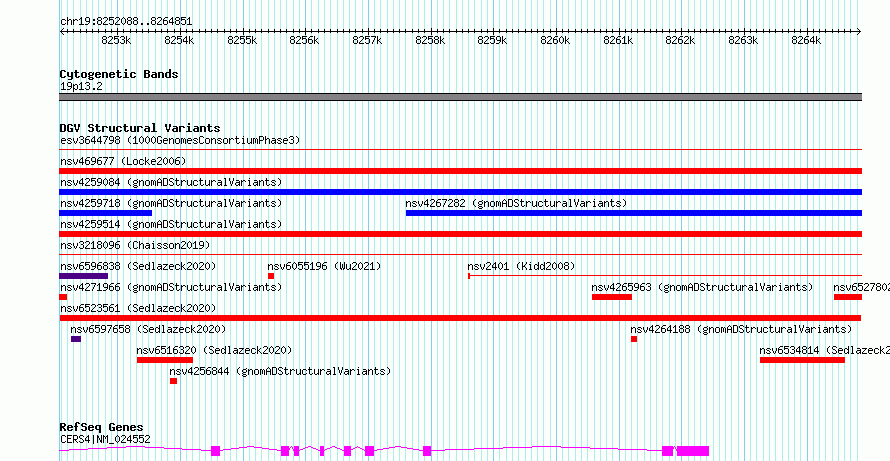
Task: Click the RefSeq Genes track heading
Action: coord(102,428)
